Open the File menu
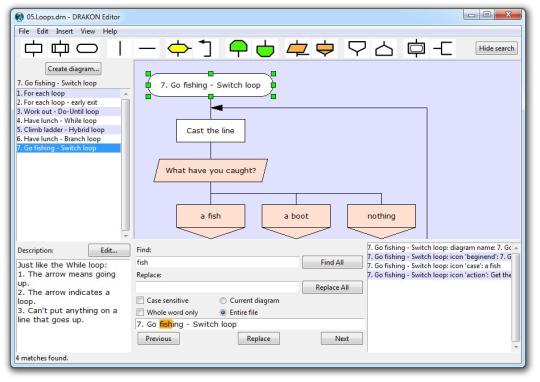540x382 pixels. click(x=24, y=31)
